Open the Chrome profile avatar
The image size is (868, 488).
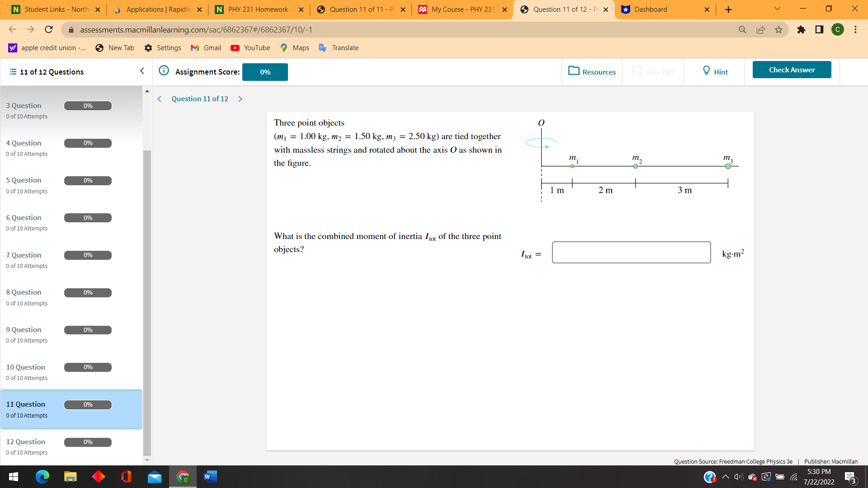click(838, 30)
